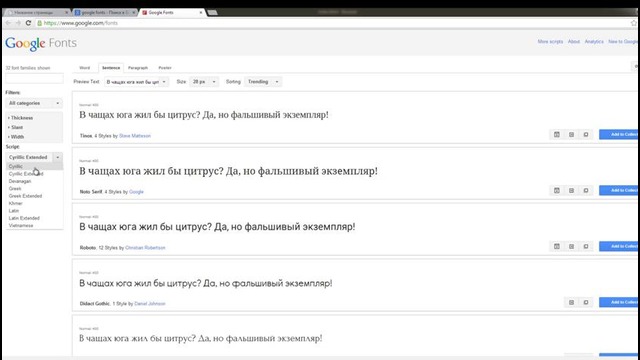Open the Steve Matteson designer link
The image size is (640, 360).
coord(135,136)
